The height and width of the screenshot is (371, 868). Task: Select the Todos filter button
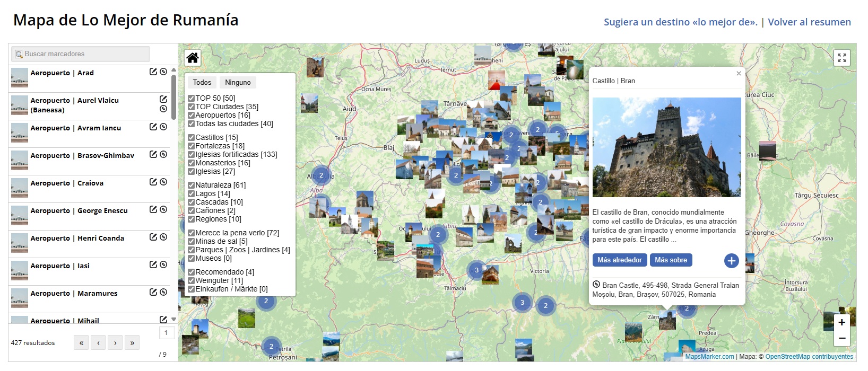click(x=202, y=83)
